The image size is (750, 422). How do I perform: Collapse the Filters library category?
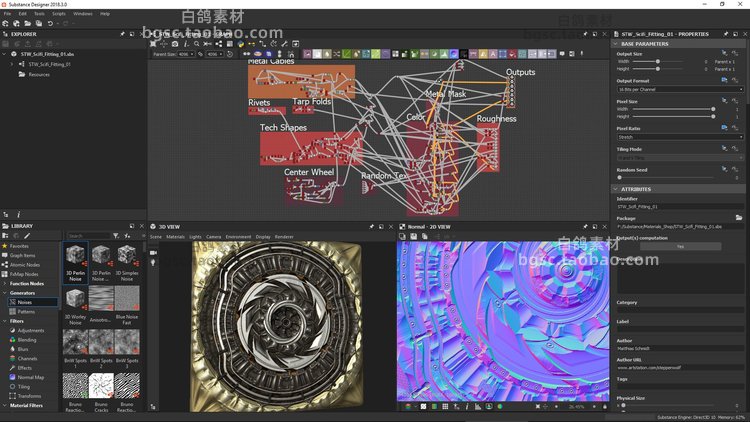(x=4, y=321)
